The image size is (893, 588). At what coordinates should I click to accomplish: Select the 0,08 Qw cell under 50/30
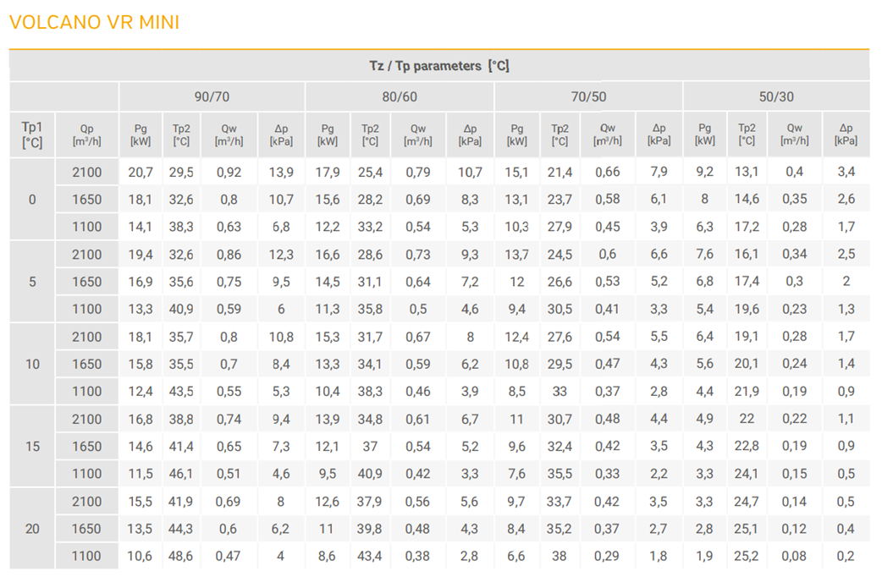794,556
